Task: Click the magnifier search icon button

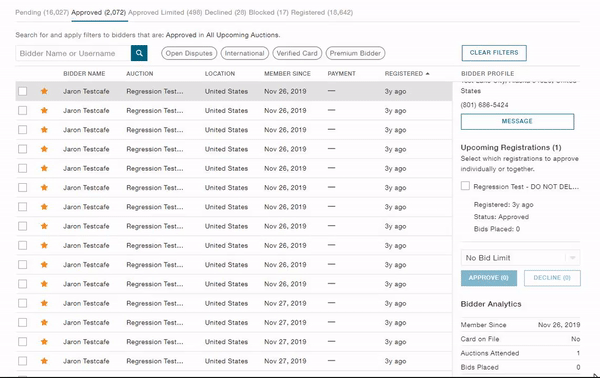Action: (x=139, y=53)
